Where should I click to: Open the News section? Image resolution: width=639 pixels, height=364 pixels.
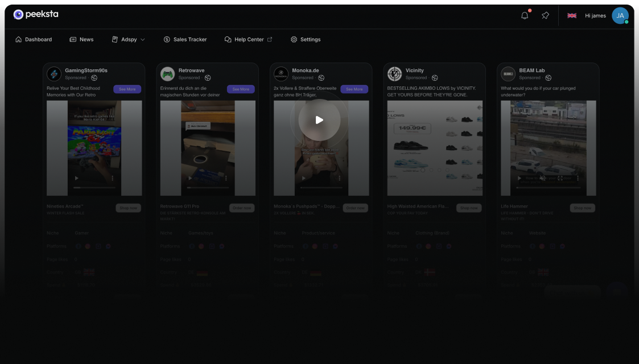click(x=81, y=39)
